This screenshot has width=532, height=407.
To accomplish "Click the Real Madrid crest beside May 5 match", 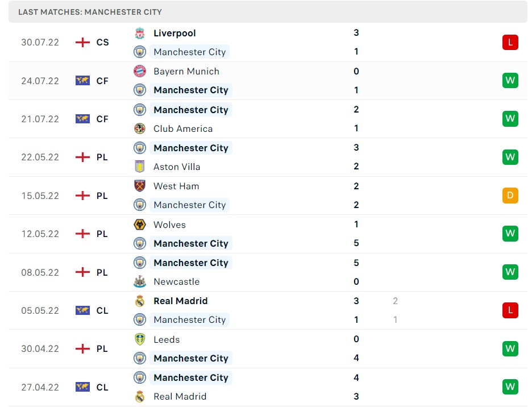I will (x=140, y=301).
